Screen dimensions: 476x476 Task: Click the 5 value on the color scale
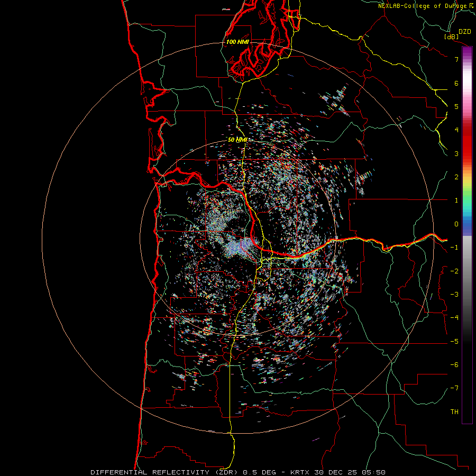pyautogui.click(x=456, y=106)
